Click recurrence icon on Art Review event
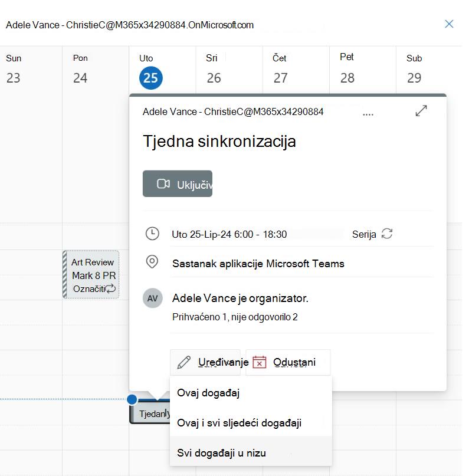Screen dimensions: 469x476 110,288
